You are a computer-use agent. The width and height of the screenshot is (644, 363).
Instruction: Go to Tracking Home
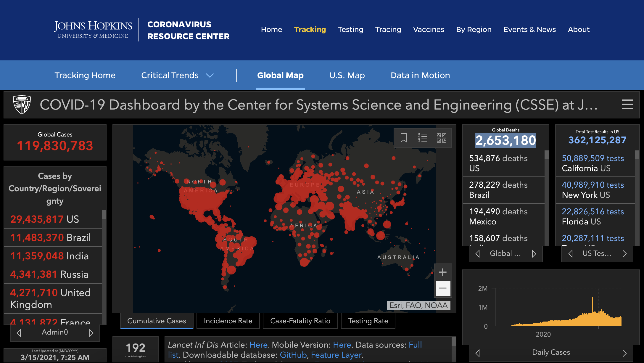(85, 76)
